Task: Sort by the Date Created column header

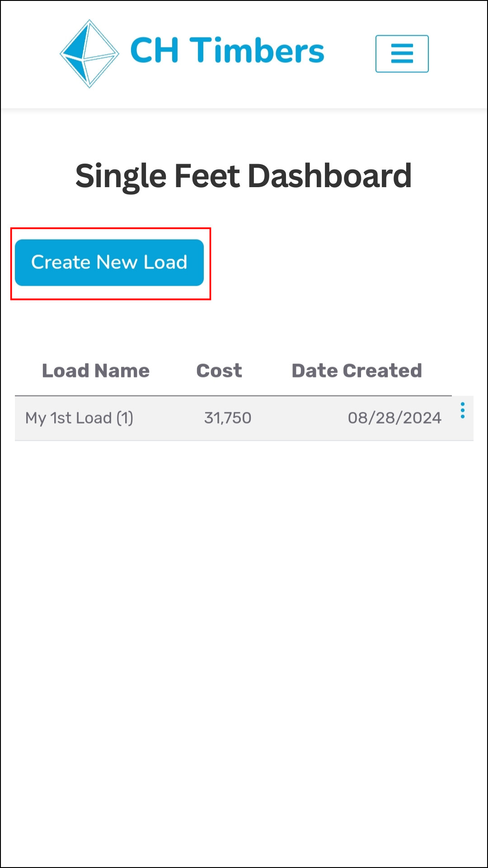Action: tap(357, 371)
